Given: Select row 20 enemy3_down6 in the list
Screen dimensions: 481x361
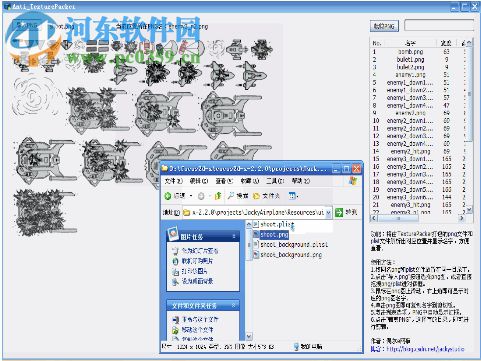Looking at the screenshot, I should 417,197.
